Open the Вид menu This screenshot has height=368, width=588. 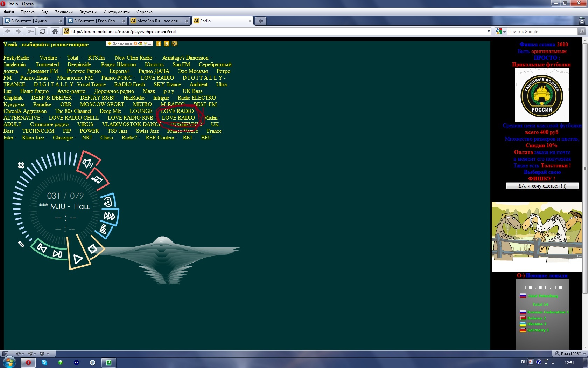[45, 12]
